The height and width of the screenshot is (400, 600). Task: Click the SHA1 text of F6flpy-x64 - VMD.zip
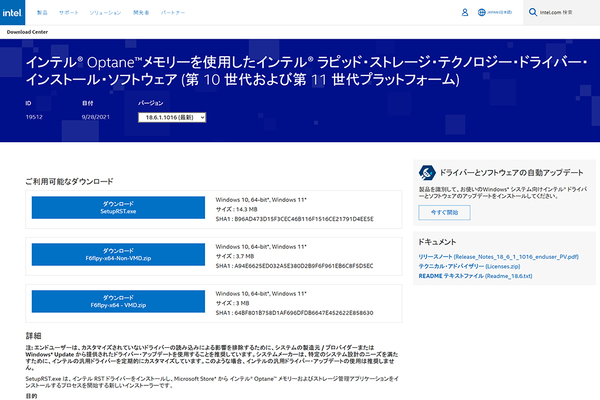point(294,313)
